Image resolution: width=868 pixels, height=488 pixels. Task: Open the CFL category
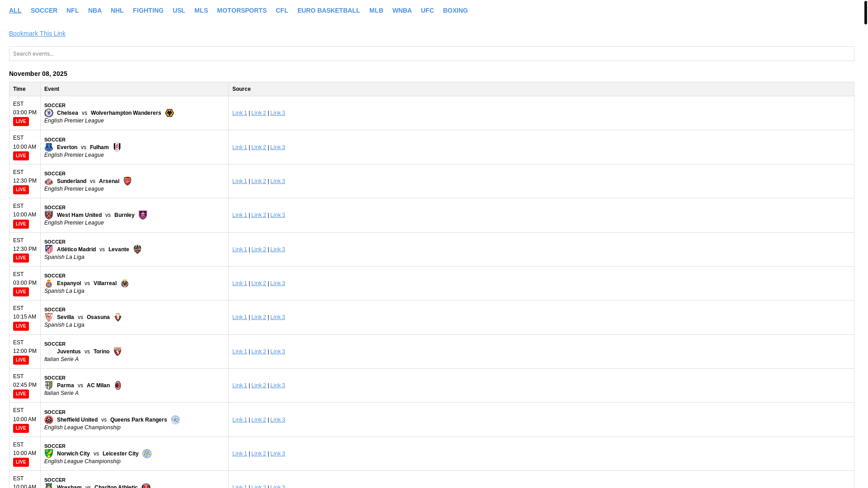click(282, 10)
